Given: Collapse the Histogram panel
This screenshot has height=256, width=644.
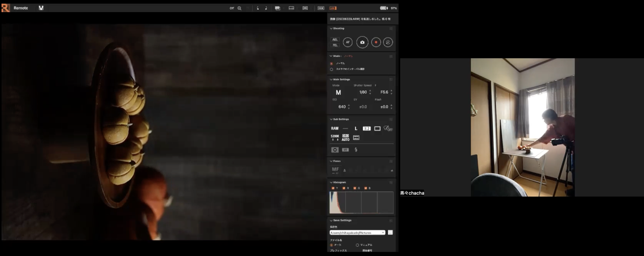Looking at the screenshot, I should pyautogui.click(x=331, y=182).
